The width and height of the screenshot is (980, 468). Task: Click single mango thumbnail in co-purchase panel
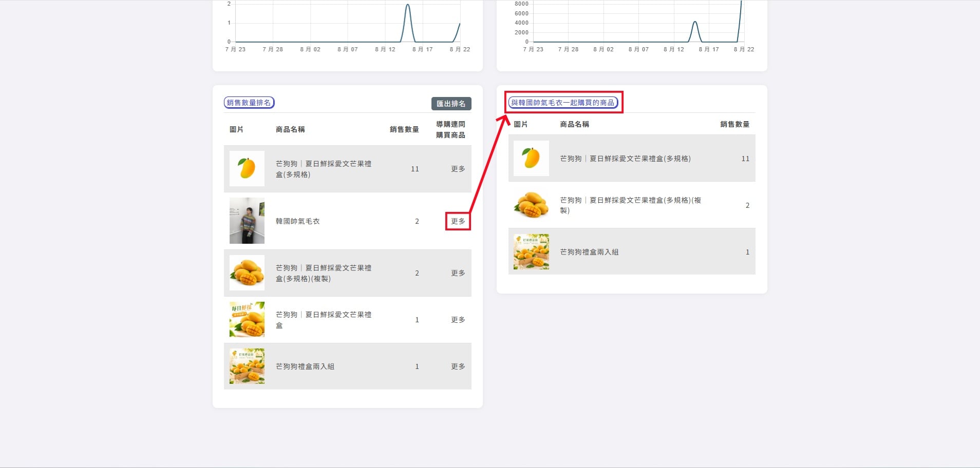(531, 158)
